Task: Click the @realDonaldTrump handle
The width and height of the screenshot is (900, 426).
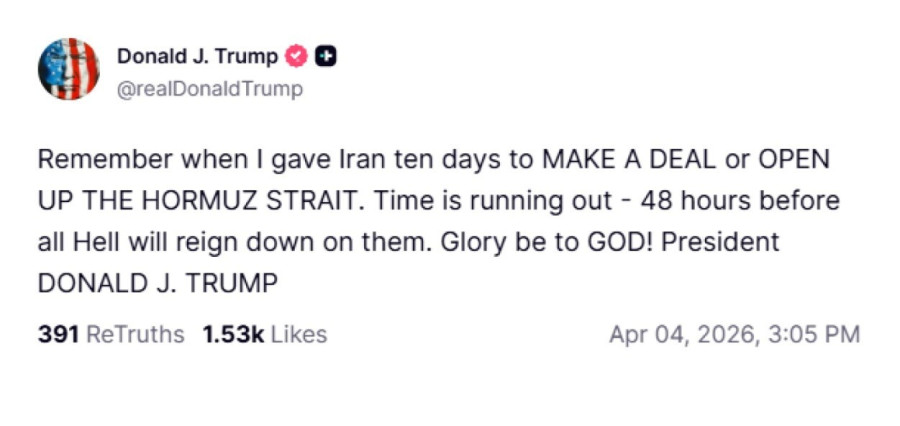Action: pos(210,89)
